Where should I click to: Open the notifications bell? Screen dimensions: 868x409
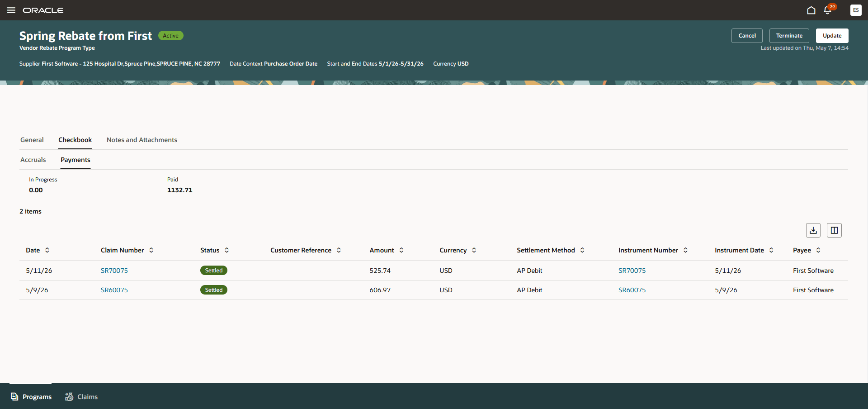tap(828, 10)
